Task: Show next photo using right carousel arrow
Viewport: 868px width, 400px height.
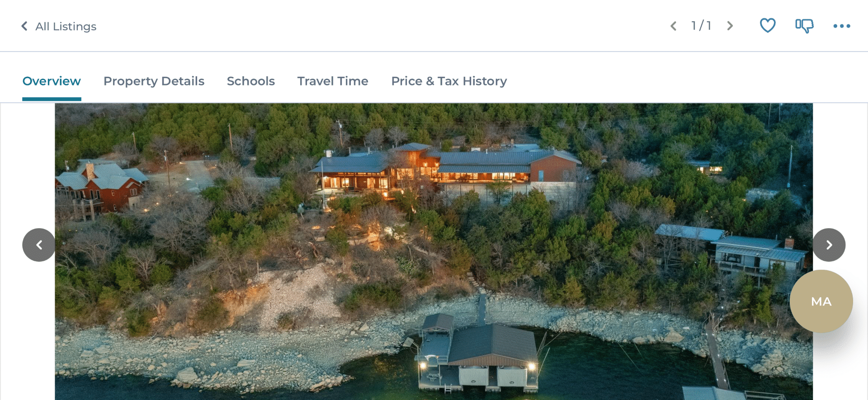Action: pyautogui.click(x=829, y=245)
